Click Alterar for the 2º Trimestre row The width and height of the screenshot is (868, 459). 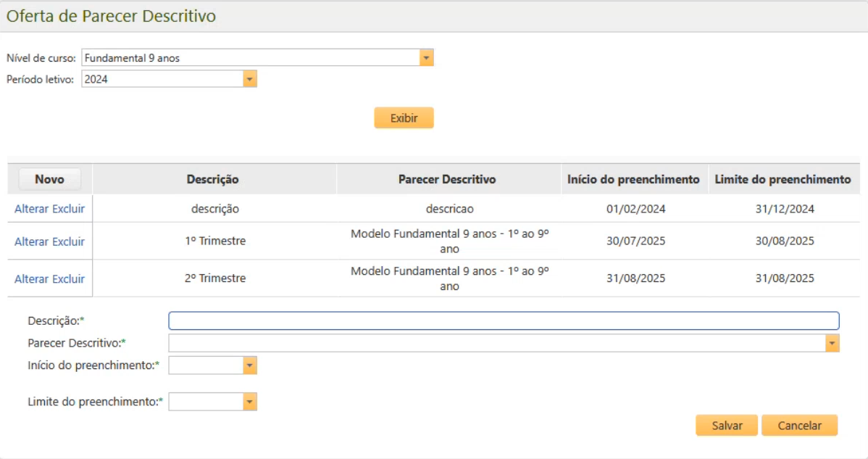pos(32,279)
